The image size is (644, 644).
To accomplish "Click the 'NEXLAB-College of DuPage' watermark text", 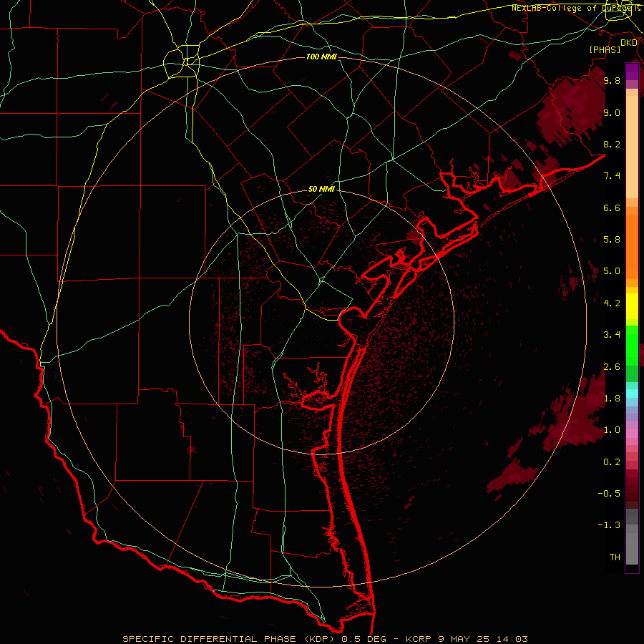I will point(573,8).
